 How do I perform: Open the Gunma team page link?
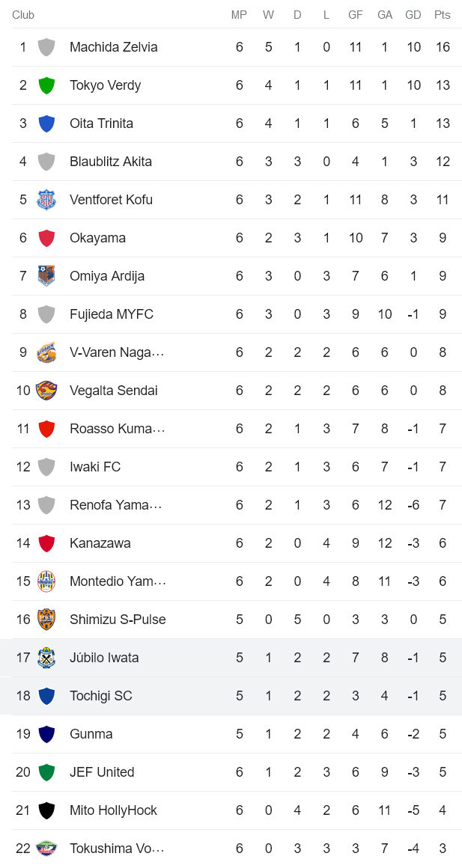(x=91, y=733)
